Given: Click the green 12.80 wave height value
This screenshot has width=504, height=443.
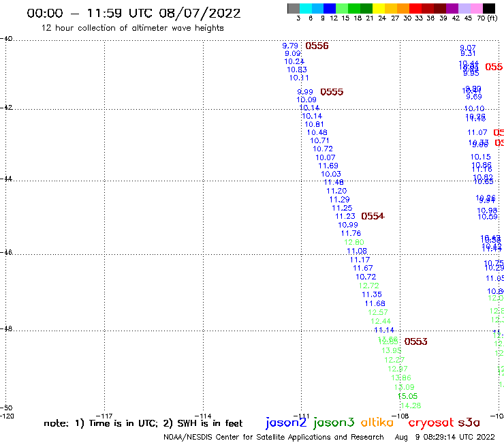Looking at the screenshot, I should click(x=354, y=242).
